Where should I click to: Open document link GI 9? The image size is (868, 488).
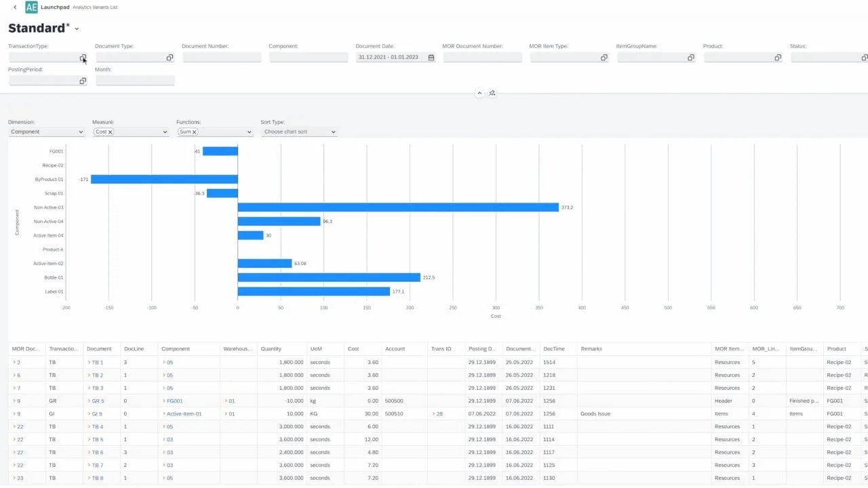[97, 414]
